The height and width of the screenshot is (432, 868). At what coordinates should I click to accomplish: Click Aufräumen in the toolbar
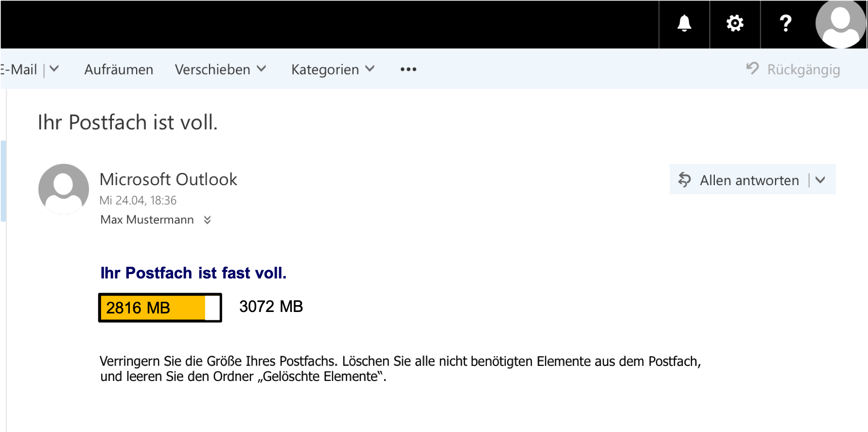119,69
